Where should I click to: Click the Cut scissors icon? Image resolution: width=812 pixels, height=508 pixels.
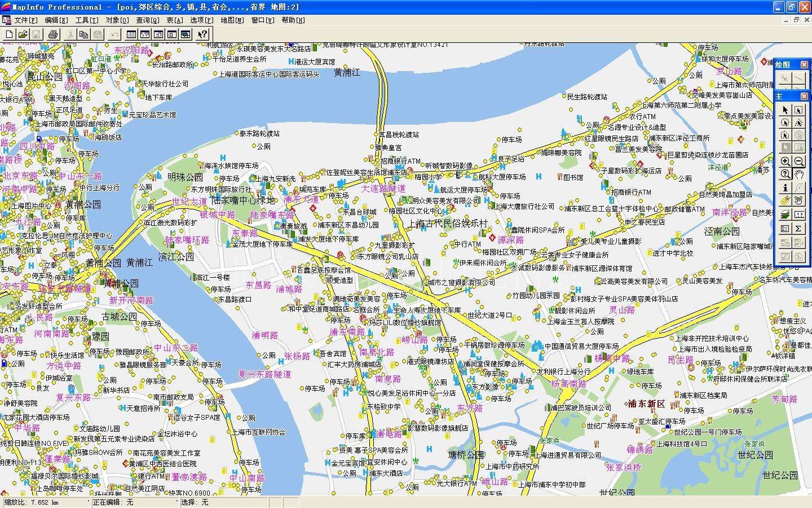(x=70, y=34)
